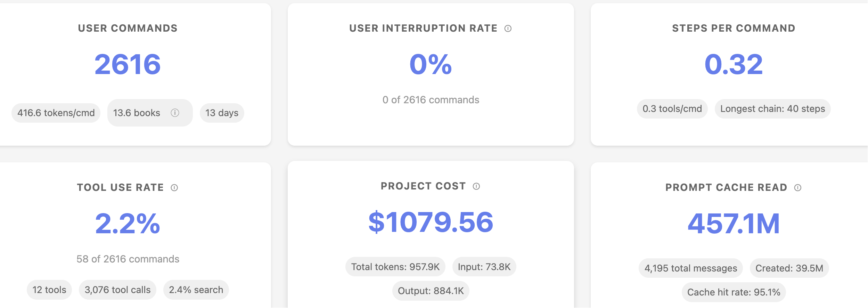Select the 13 days badge
This screenshot has height=308, width=868.
(x=222, y=113)
